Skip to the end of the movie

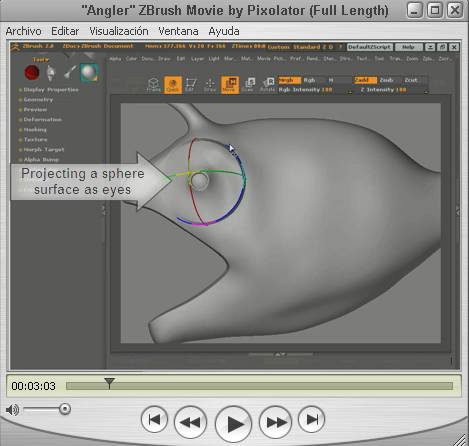pyautogui.click(x=311, y=419)
